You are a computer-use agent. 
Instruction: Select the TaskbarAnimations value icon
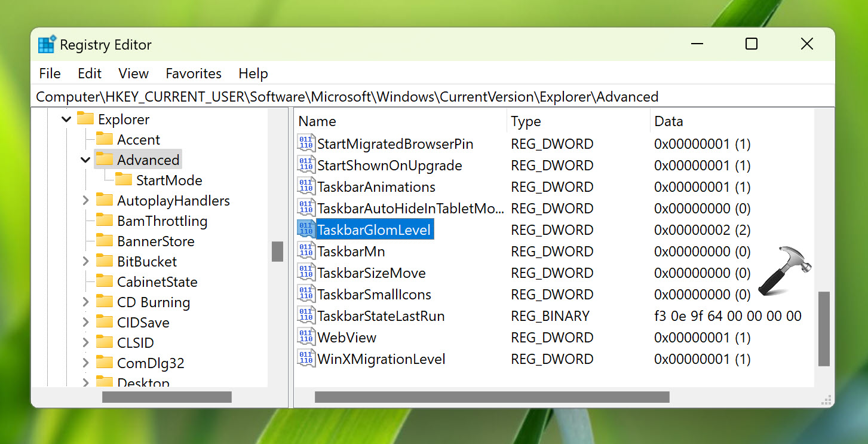click(x=306, y=187)
